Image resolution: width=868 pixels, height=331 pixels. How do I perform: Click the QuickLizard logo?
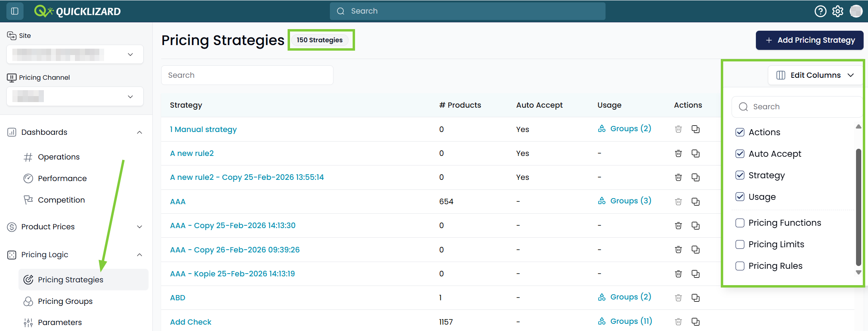point(77,11)
